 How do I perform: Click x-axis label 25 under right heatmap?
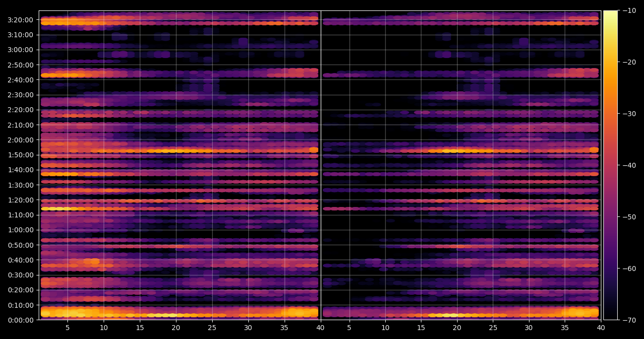tap(493, 328)
